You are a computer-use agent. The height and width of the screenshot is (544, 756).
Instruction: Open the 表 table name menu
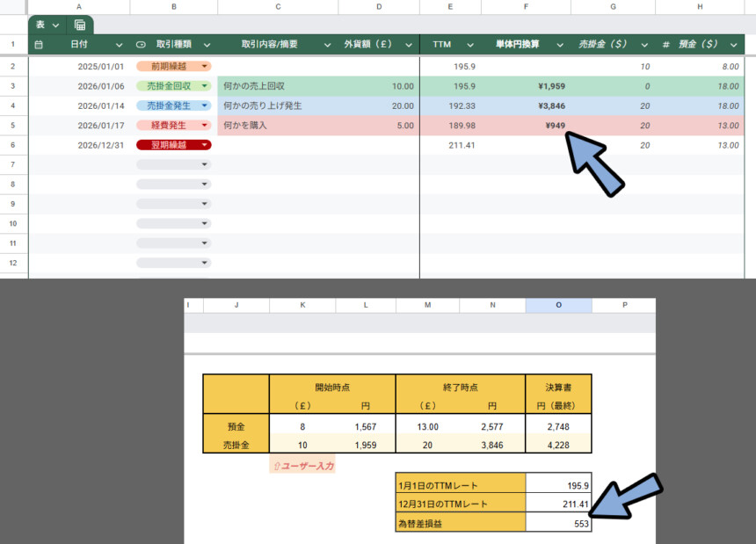47,25
